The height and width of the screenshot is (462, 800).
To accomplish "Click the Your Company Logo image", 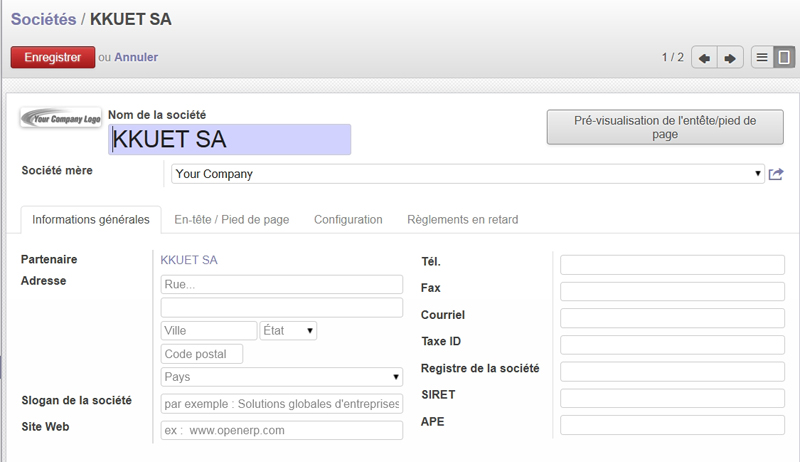I will pos(61,118).
